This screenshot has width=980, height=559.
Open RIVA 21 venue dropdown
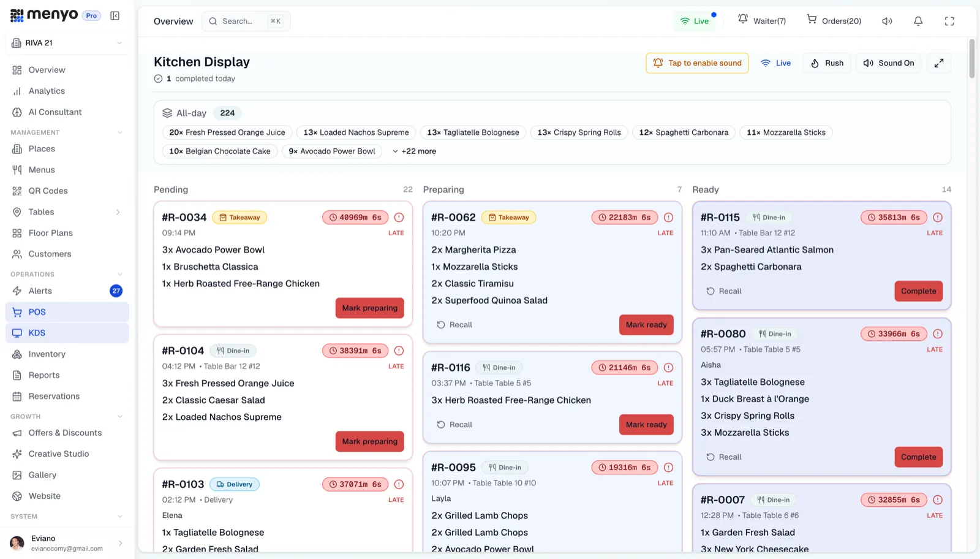[67, 43]
